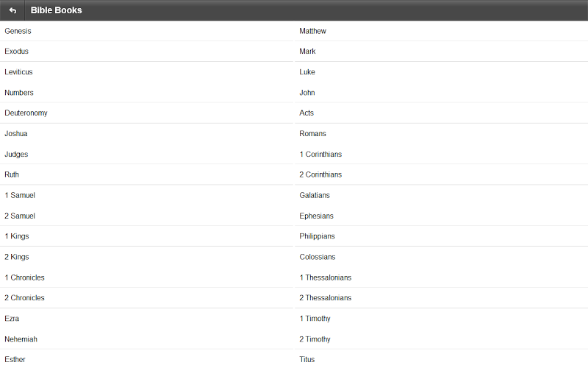588x368 pixels.
Task: Open 1 Chronicles
Action: click(x=25, y=277)
